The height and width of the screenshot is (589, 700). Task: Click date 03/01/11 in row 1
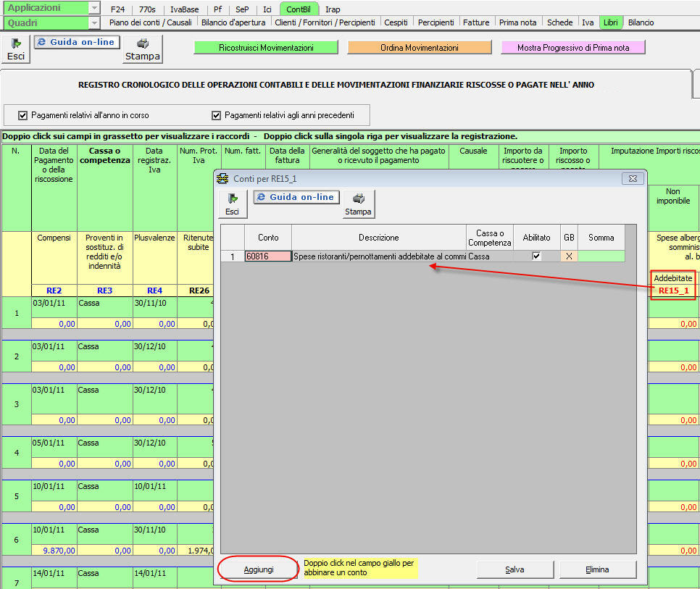(x=49, y=303)
